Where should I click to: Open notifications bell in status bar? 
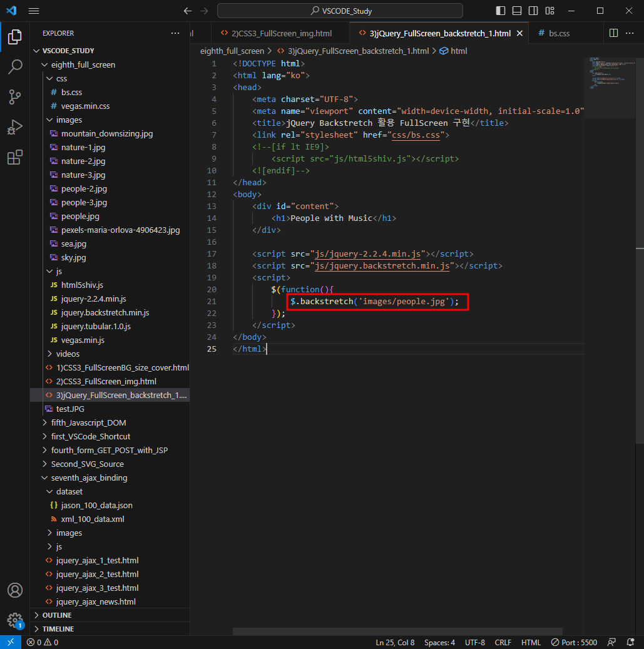630,642
